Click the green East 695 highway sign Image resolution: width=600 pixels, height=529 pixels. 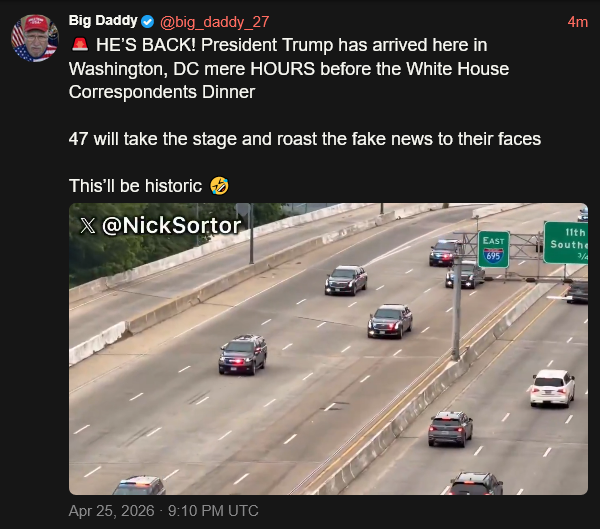coord(493,249)
